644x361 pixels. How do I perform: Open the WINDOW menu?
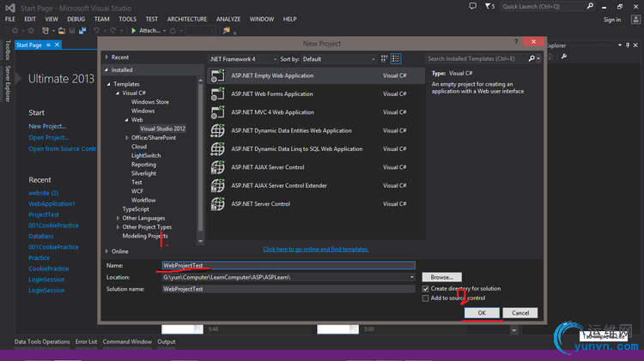262,19
